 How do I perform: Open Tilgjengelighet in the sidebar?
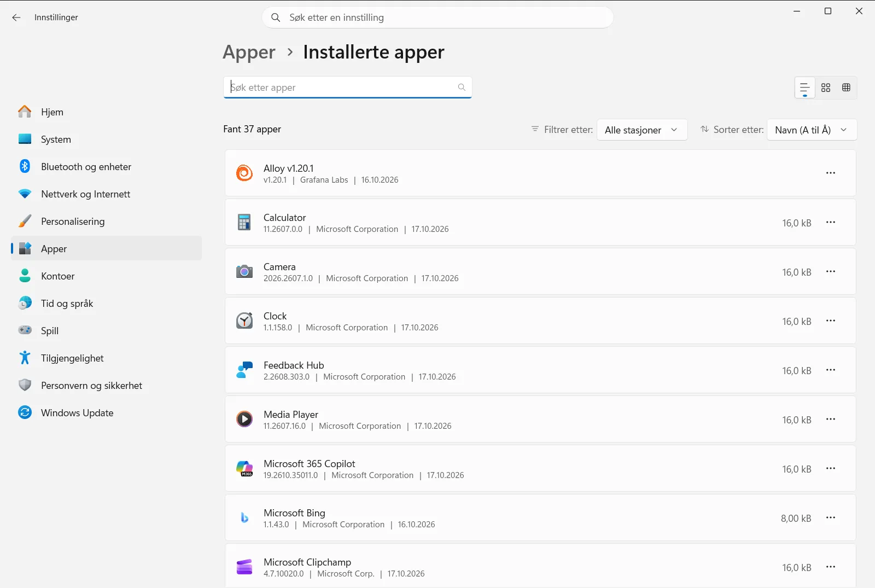[107, 358]
